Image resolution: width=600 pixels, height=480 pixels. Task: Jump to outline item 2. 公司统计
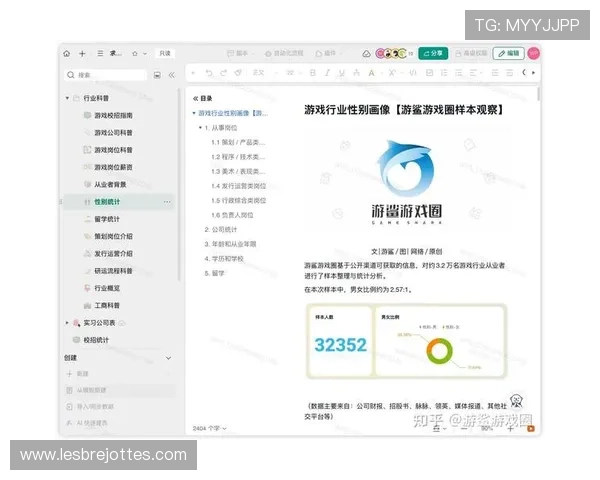(x=220, y=230)
